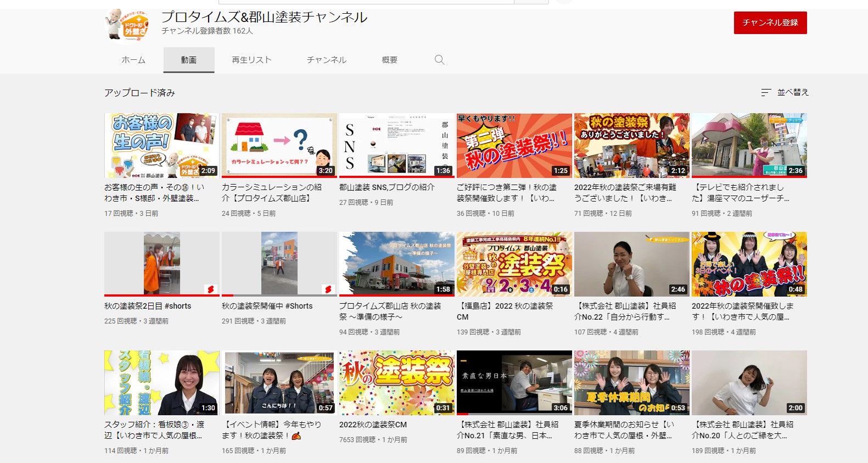This screenshot has height=463, width=868.
Task: Play the お客様の生の声 video thumbnail
Action: (161, 146)
